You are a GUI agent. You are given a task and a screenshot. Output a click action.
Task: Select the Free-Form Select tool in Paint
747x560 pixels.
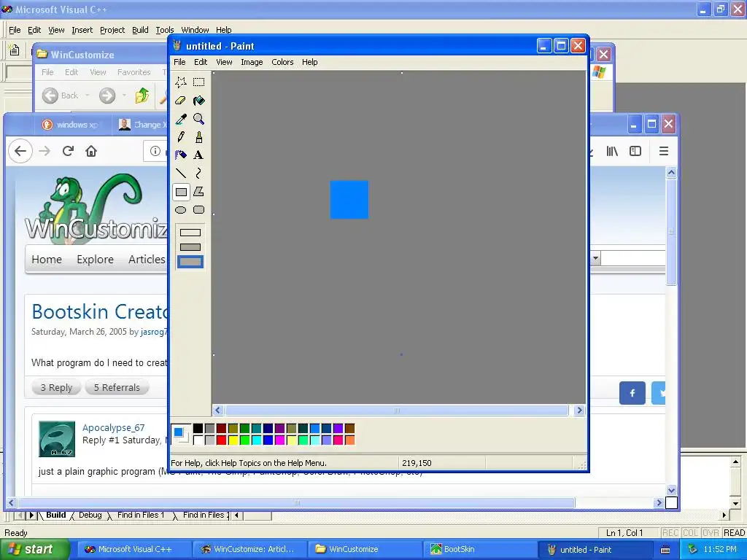(181, 82)
